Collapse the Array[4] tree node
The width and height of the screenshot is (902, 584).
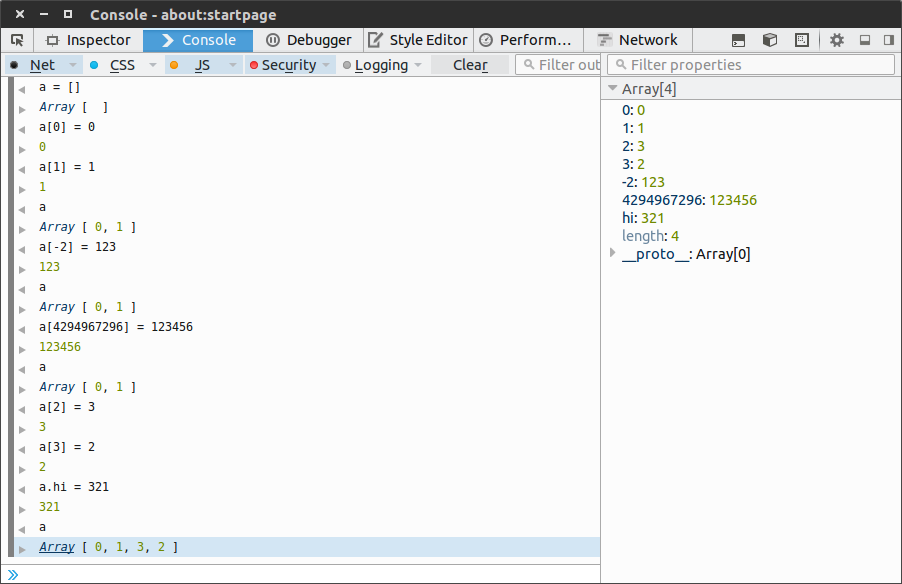coord(612,89)
